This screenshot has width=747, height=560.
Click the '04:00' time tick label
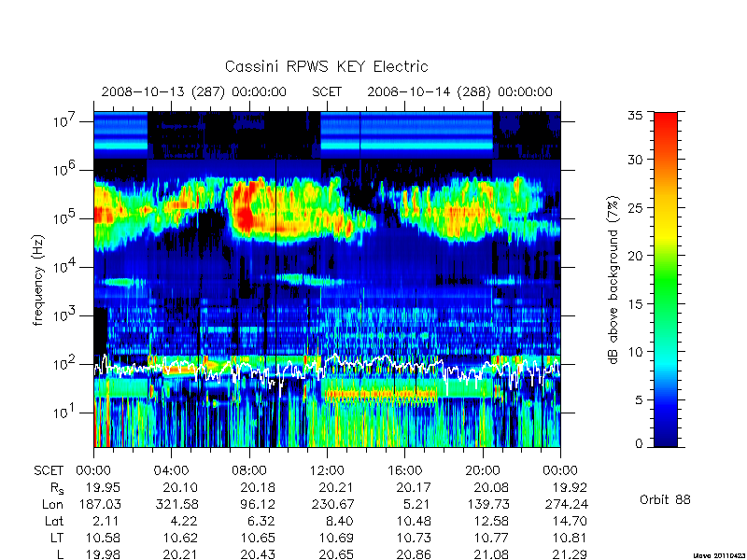(x=171, y=470)
